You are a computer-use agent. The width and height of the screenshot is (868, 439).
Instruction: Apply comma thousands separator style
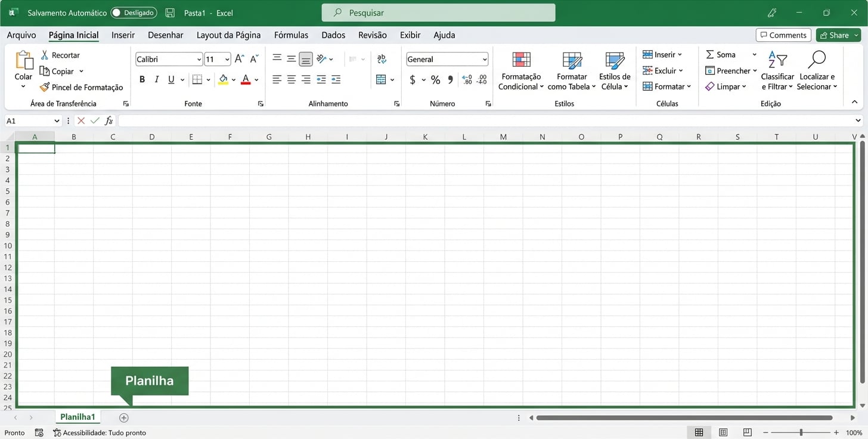(x=451, y=79)
